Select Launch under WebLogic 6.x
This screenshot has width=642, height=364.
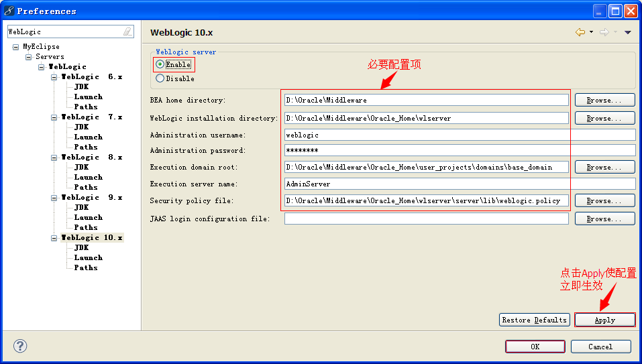pyautogui.click(x=88, y=97)
